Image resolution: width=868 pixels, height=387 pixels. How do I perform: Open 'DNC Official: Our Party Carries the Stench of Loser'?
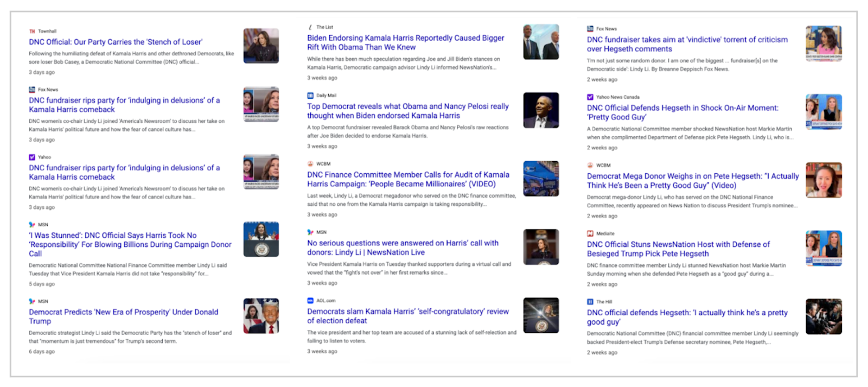pyautogui.click(x=116, y=42)
